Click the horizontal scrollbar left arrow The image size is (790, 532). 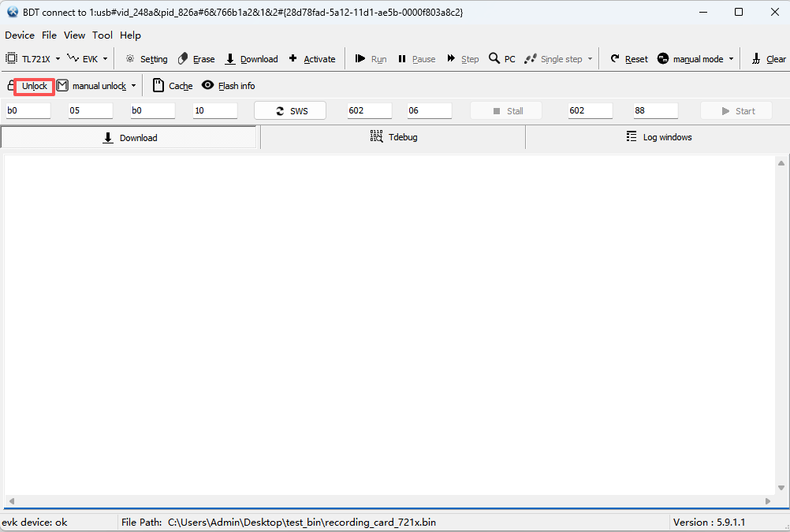click(x=12, y=501)
